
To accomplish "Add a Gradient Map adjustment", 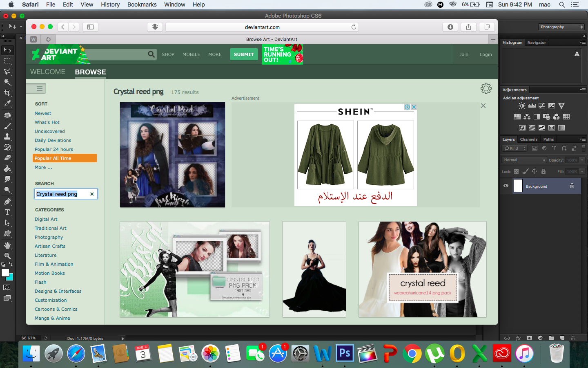I will 561,128.
